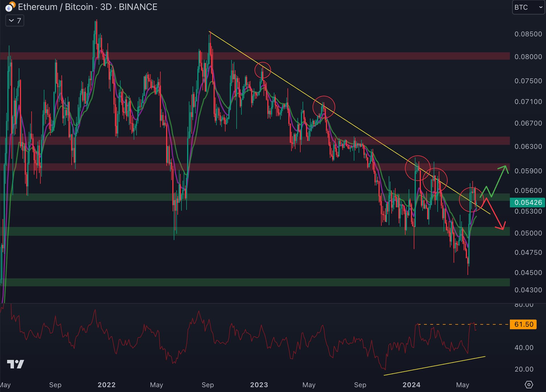Click the Ethereum / Bitcoin symbol title
The image size is (546, 392).
[55, 7]
